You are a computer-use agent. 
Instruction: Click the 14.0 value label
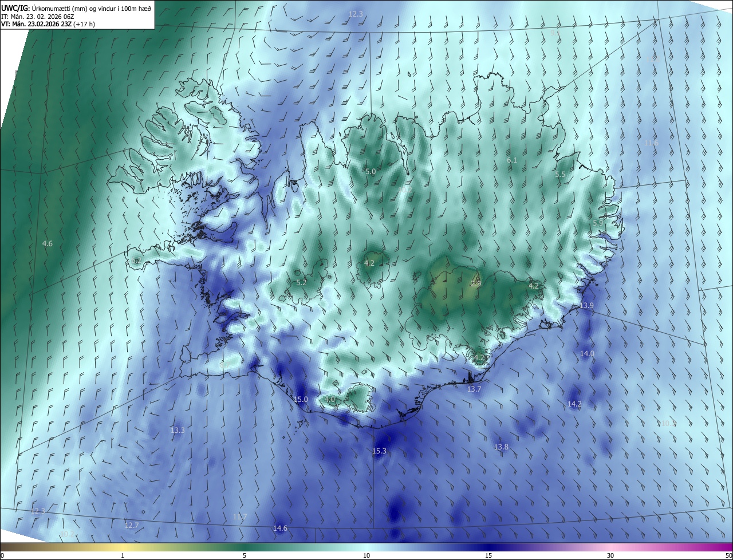[x=587, y=354]
